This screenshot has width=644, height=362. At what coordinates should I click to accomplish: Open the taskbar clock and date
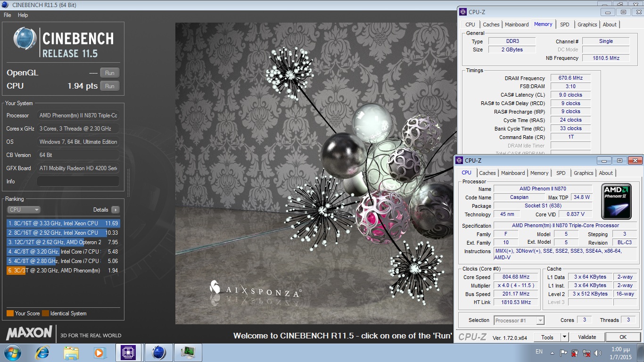coord(619,353)
